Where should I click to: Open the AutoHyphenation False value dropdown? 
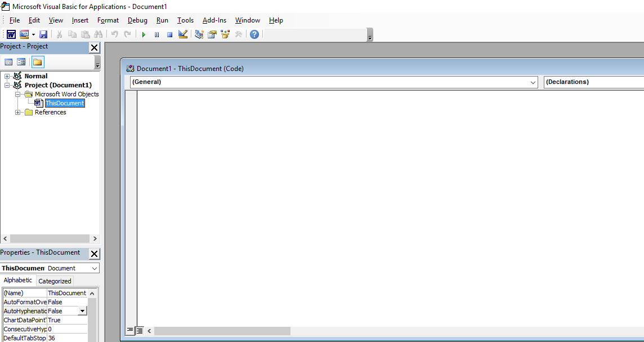[x=83, y=311]
